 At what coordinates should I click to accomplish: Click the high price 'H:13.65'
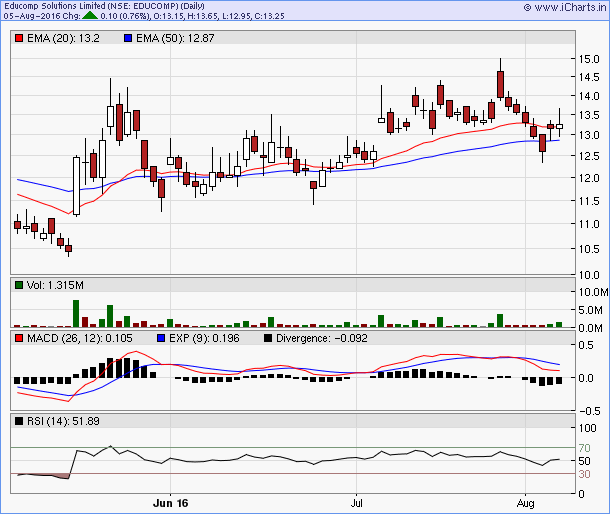coord(203,16)
